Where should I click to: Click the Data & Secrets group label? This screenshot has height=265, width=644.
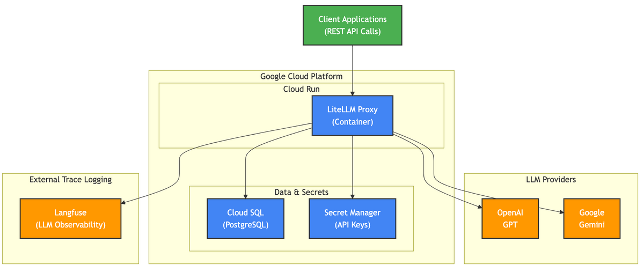[x=301, y=192]
